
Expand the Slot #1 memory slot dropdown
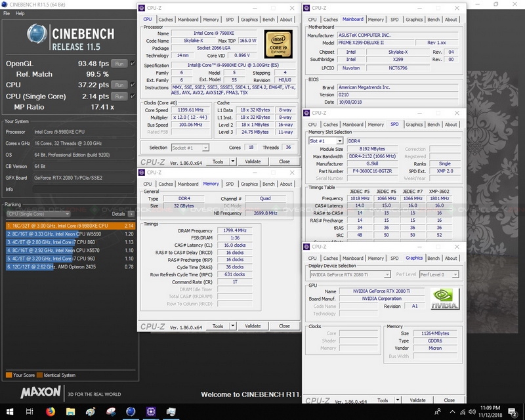click(x=325, y=141)
